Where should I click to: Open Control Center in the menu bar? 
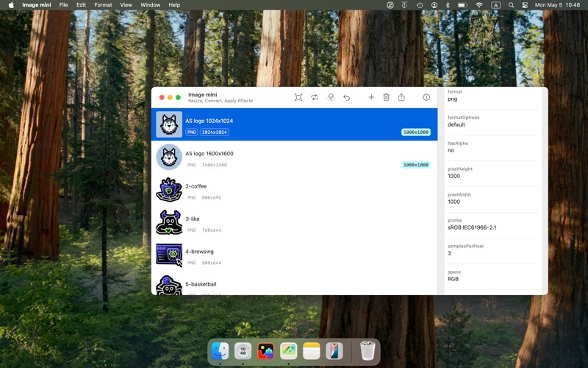pyautogui.click(x=525, y=5)
